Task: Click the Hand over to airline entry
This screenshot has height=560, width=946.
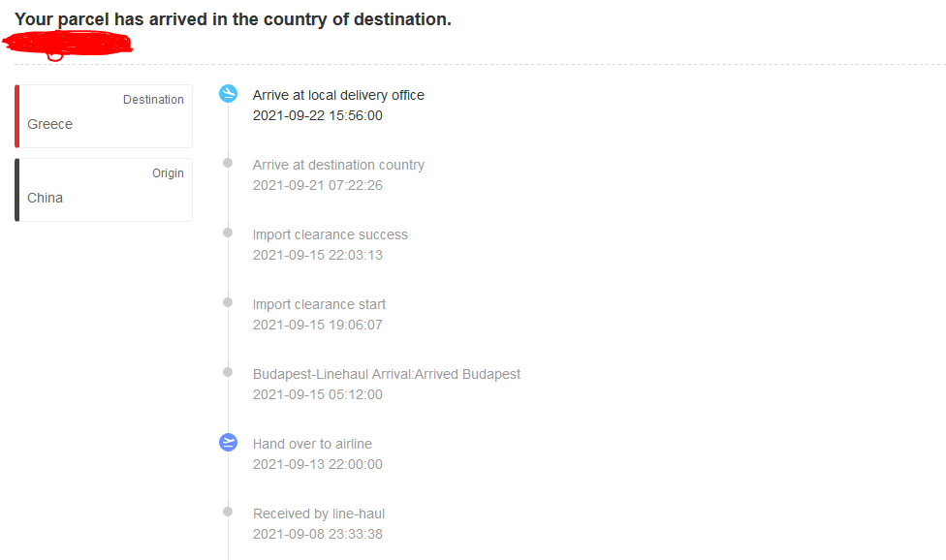Action: tap(312, 444)
